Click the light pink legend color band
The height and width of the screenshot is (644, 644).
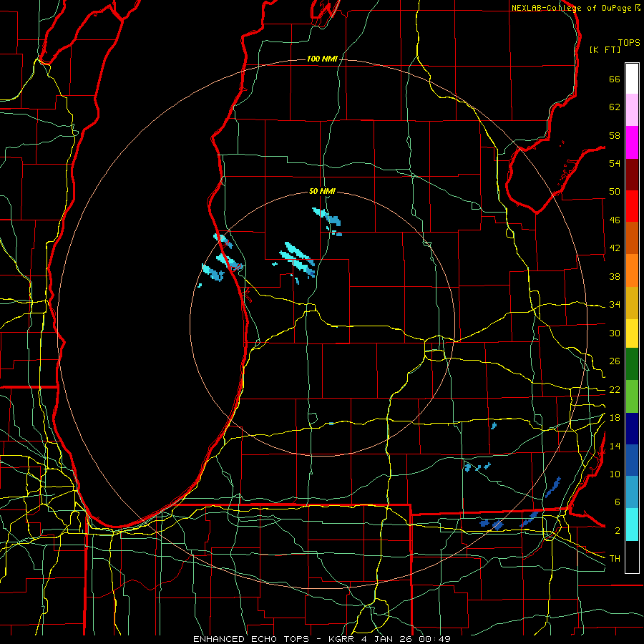tap(632, 109)
